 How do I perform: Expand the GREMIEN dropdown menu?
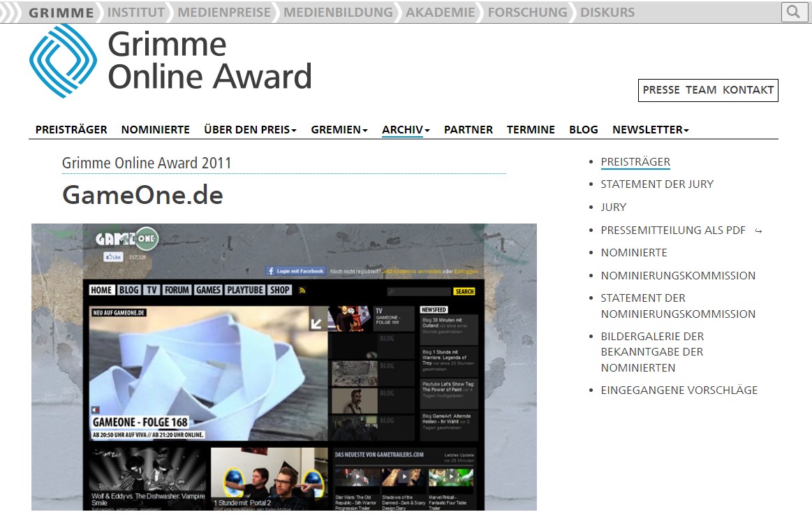coord(339,129)
